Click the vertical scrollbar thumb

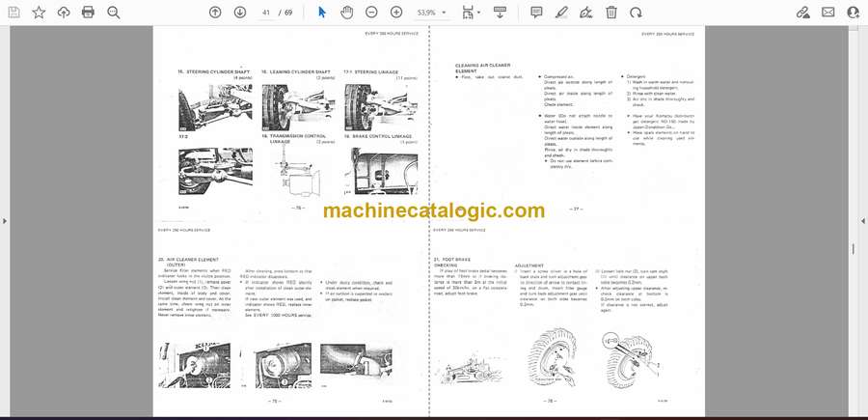coord(853,249)
